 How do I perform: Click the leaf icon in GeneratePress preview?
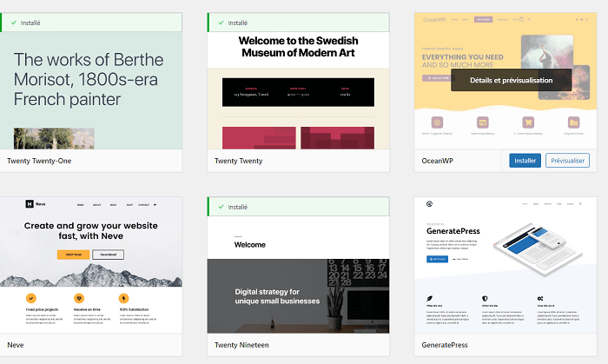tap(429, 299)
